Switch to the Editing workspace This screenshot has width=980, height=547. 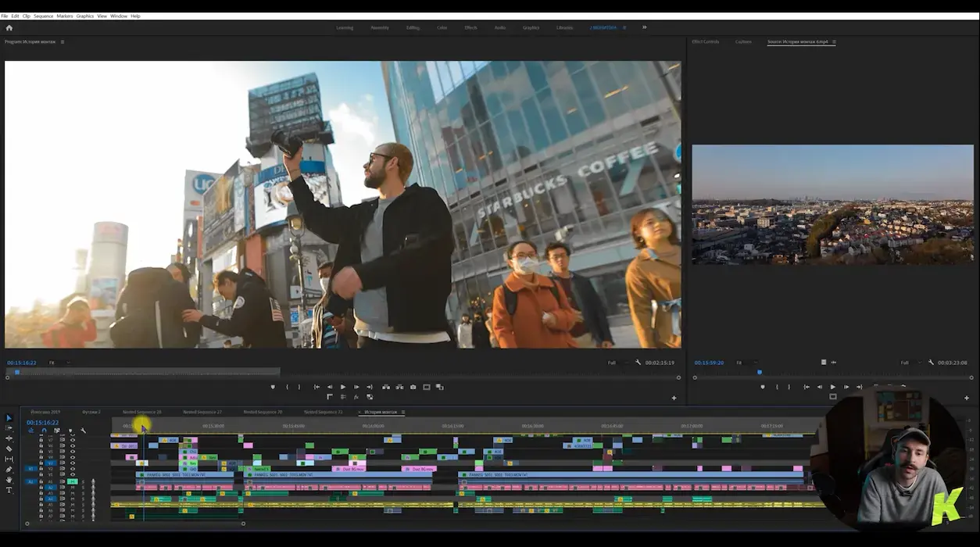click(x=413, y=27)
